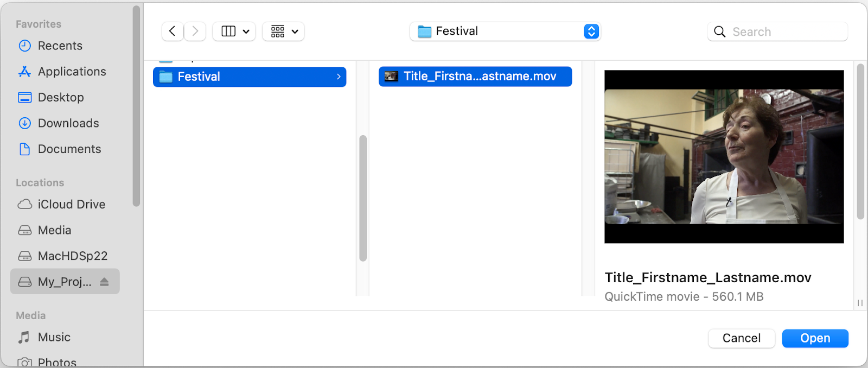
Task: Click the magnifying glass search icon
Action: (720, 31)
